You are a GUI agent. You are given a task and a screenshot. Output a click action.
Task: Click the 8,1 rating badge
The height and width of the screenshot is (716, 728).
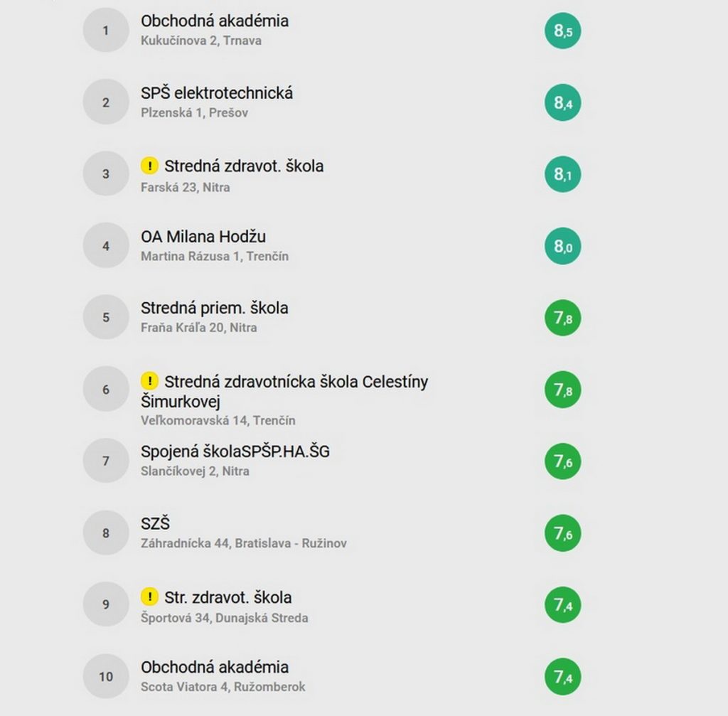[563, 174]
